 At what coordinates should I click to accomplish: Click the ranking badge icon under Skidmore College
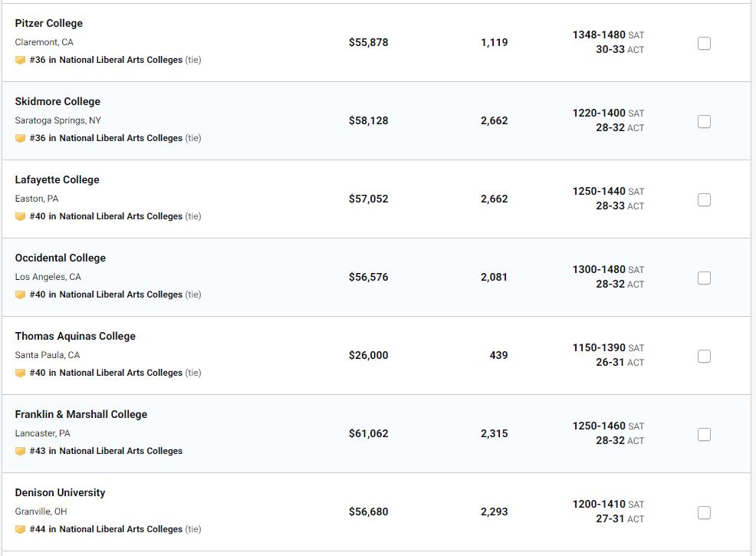20,138
